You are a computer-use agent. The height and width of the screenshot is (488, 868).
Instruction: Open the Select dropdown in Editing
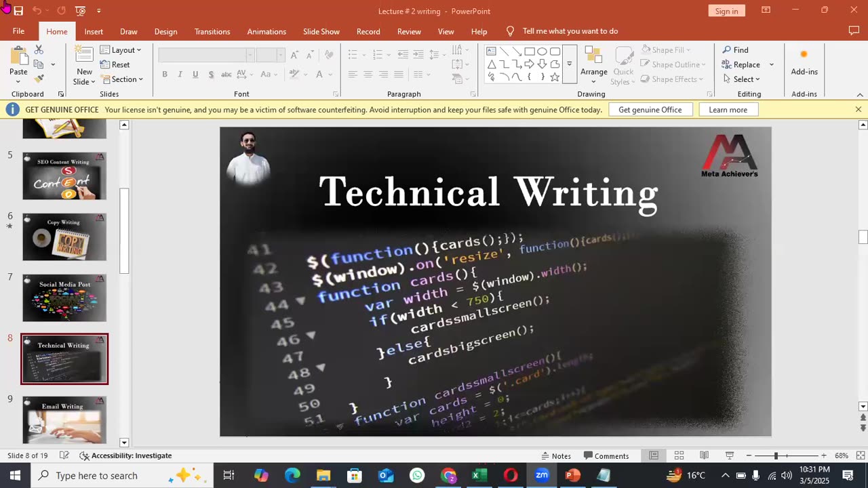[741, 79]
